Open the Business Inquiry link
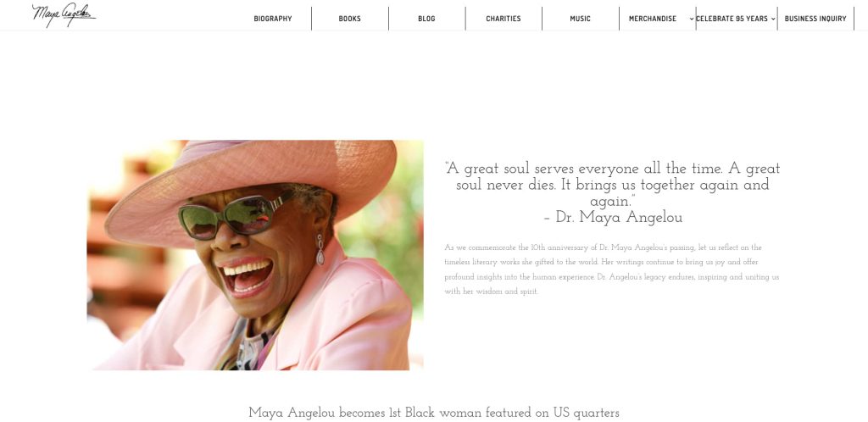Viewport: 868px width, 422px height. tap(815, 19)
